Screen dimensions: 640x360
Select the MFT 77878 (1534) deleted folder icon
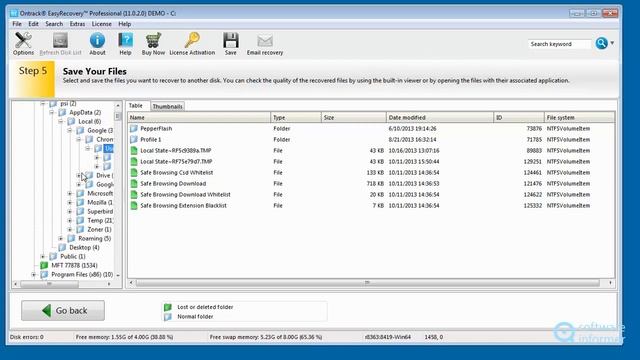44,265
